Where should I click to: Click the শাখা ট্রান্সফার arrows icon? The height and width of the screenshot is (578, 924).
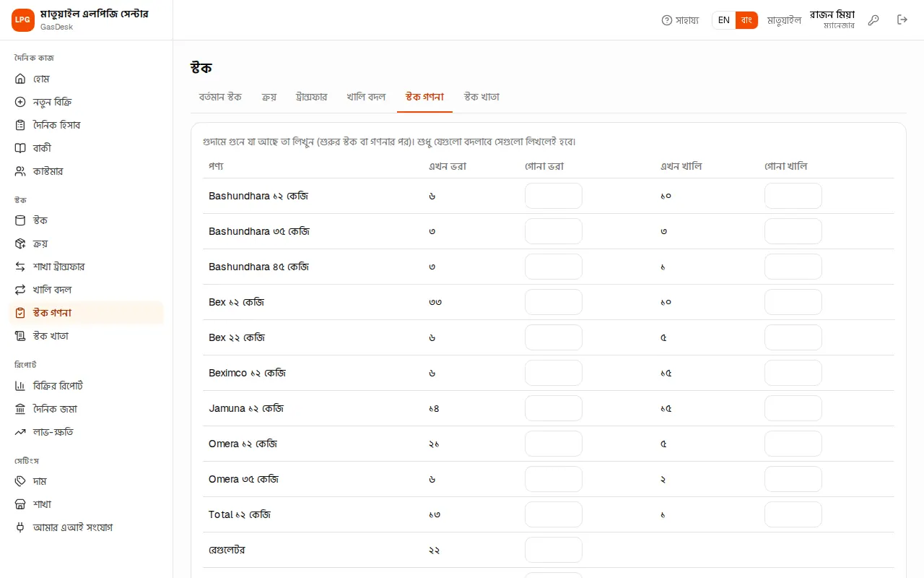coord(20,267)
